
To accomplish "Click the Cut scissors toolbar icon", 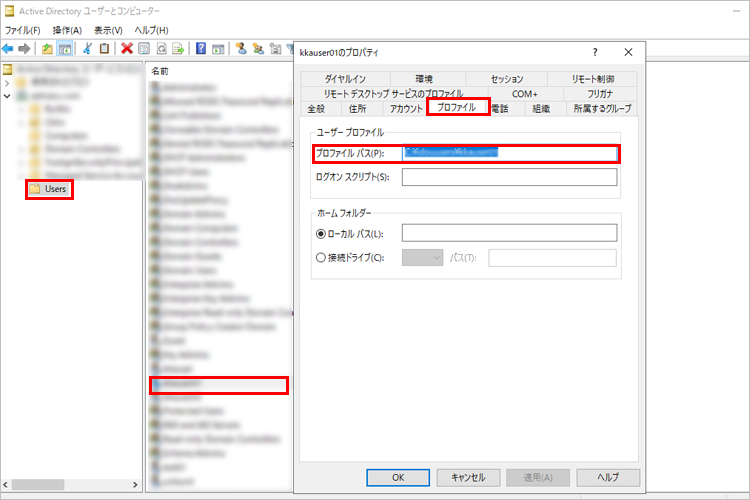I will [x=87, y=48].
